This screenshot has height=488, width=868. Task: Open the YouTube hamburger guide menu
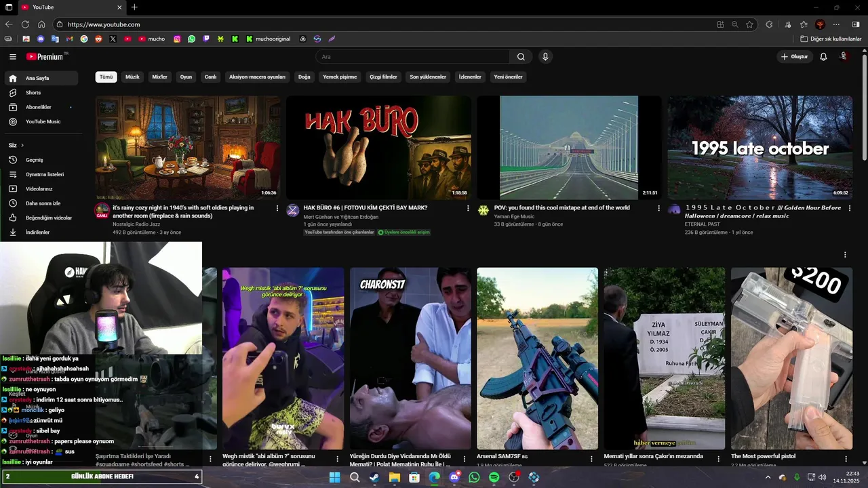[12, 57]
